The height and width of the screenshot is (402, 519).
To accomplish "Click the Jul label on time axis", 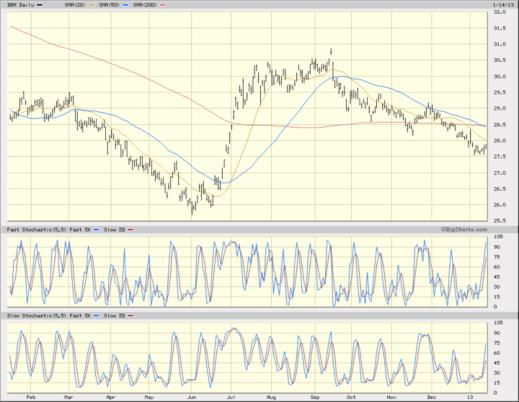I will click(231, 397).
